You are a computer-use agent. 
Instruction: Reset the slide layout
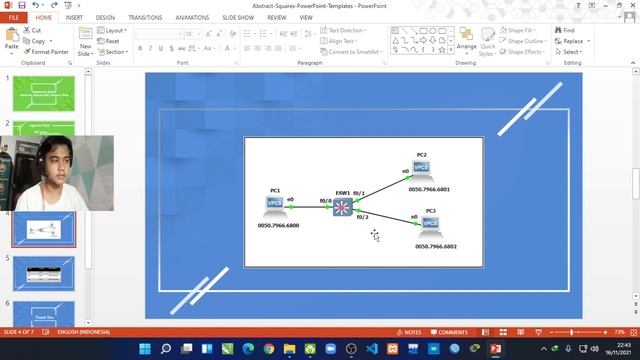click(x=109, y=41)
